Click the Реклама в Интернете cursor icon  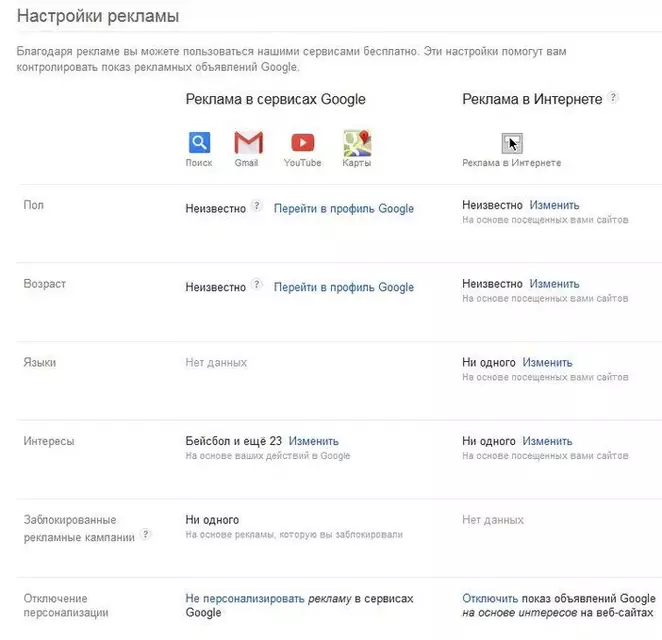tap(512, 143)
